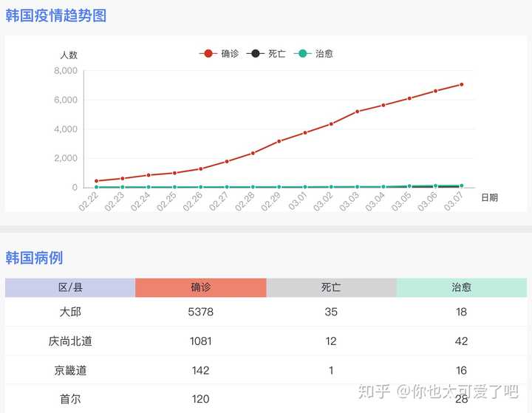
Task: Toggle the 死亡 legend series
Action: point(266,54)
